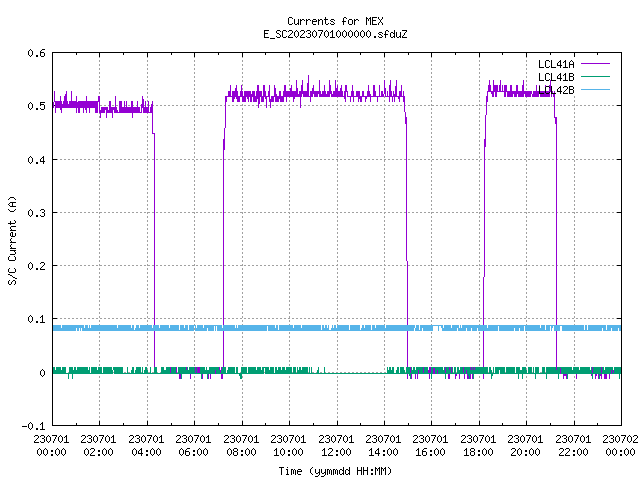Click the LCL41A legend label
The width and height of the screenshot is (640, 480).
[x=556, y=64]
